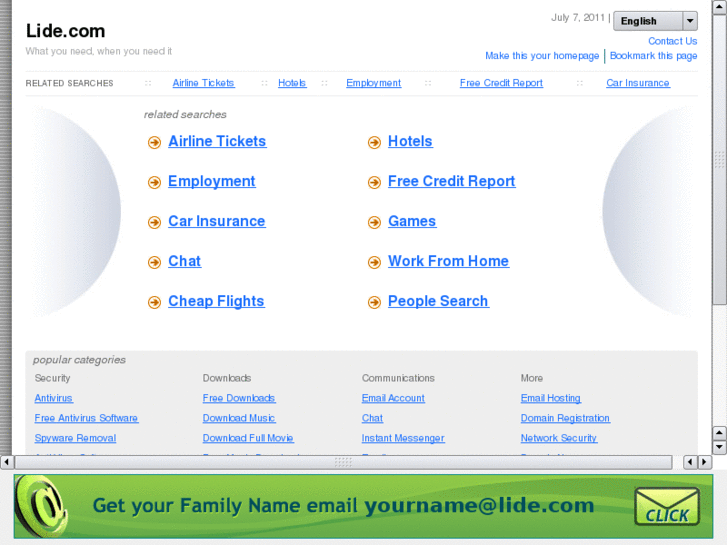
Task: Click the green @ symbol logo in banner
Action: (x=43, y=506)
